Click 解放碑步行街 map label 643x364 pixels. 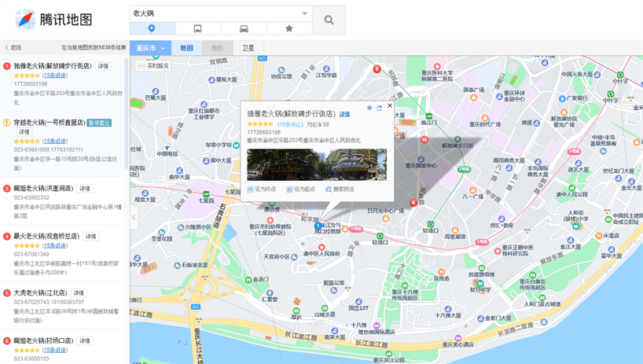457,145
